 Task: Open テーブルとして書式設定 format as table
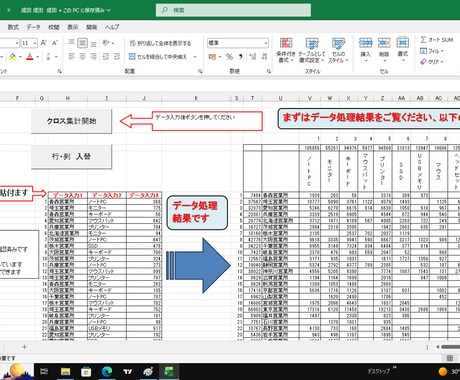click(x=312, y=50)
